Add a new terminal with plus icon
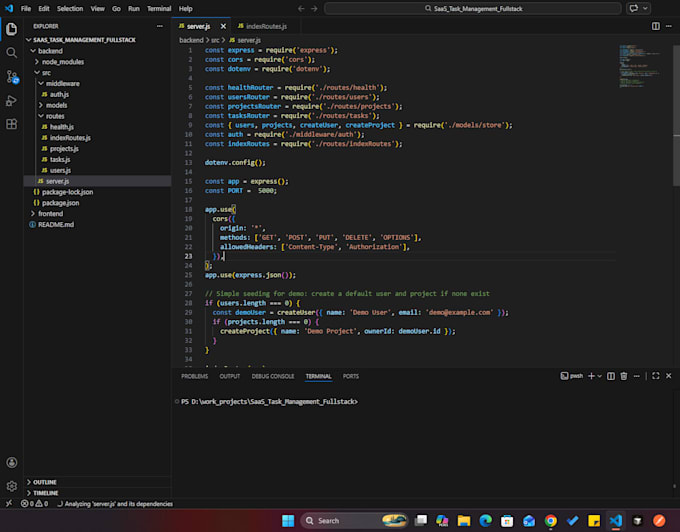This screenshot has height=532, width=680. pyautogui.click(x=591, y=376)
